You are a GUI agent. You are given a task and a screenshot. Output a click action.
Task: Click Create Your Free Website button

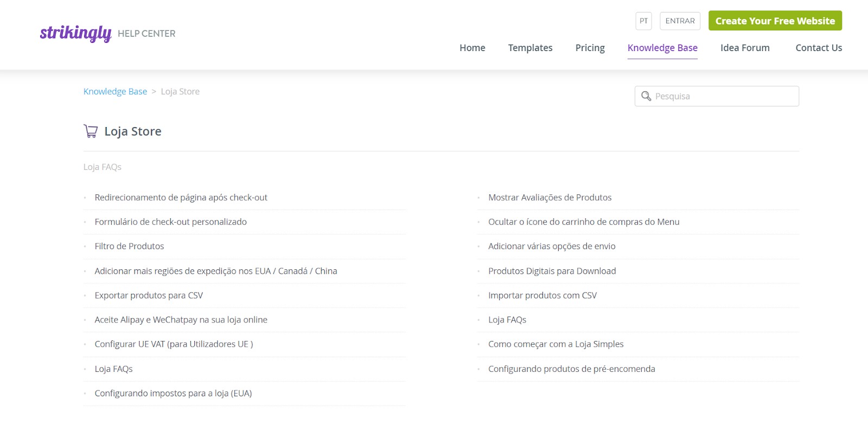[x=775, y=21]
